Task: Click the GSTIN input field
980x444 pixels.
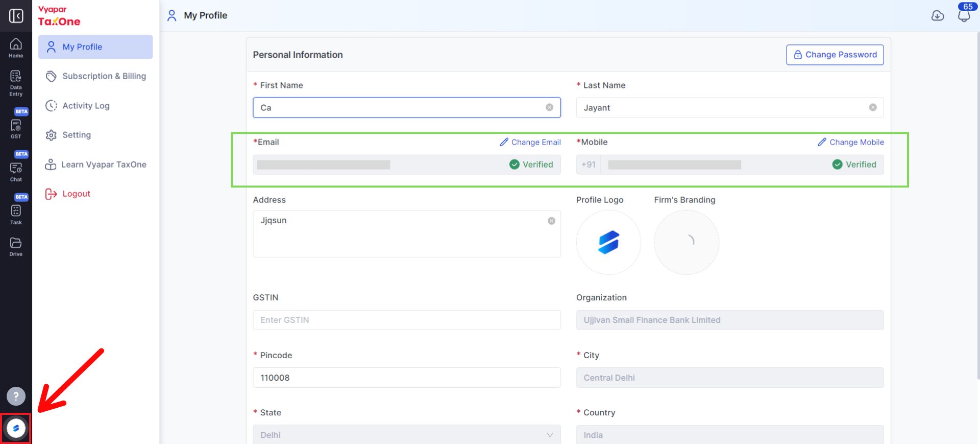Action: click(x=407, y=320)
